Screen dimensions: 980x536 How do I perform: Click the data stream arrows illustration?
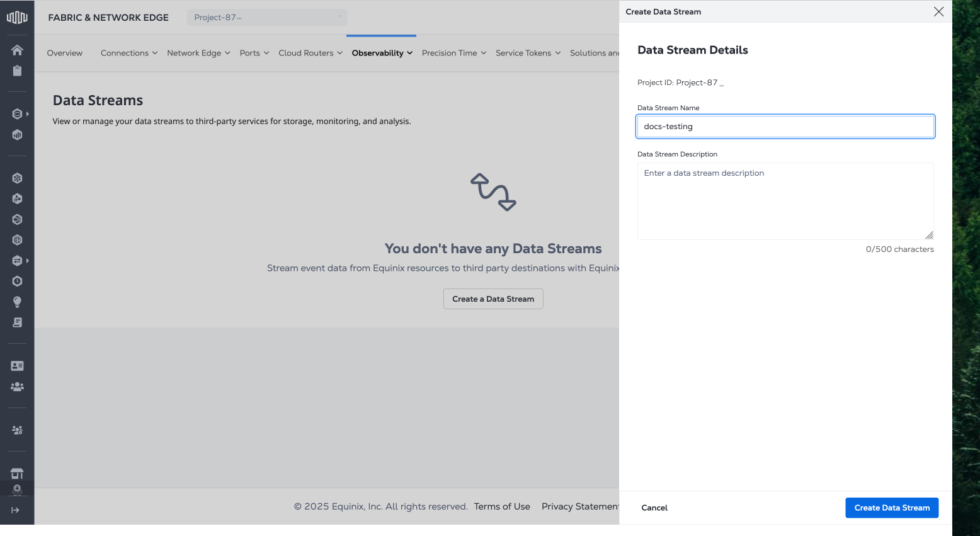[x=494, y=192]
